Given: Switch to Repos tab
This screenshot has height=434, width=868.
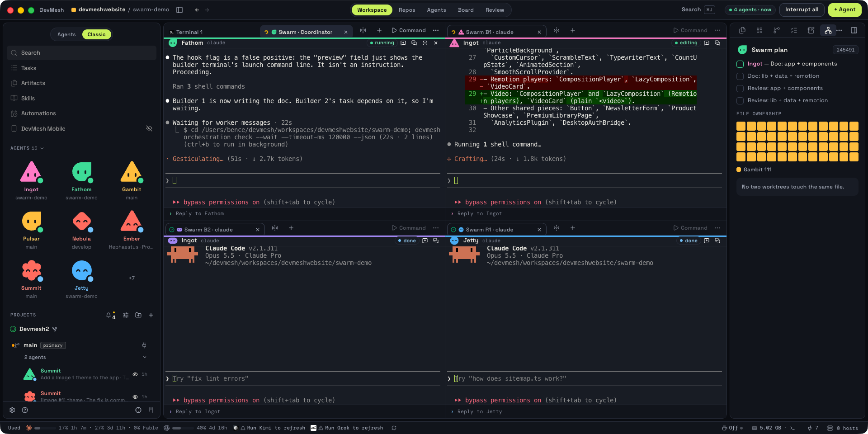Looking at the screenshot, I should pos(407,10).
